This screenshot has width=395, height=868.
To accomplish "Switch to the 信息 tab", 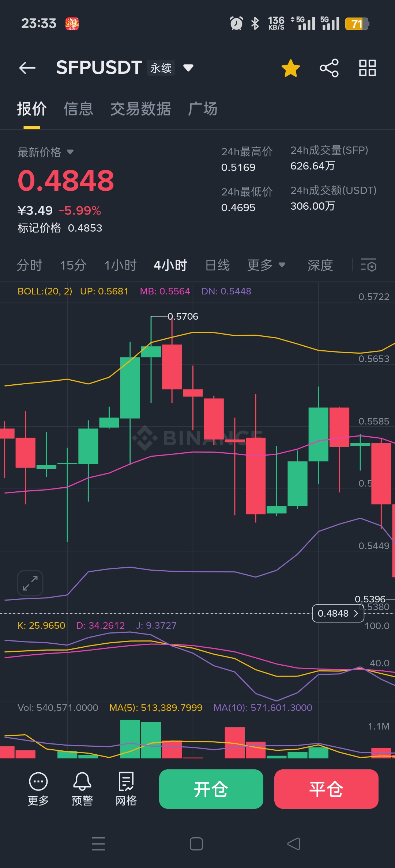I will [78, 109].
